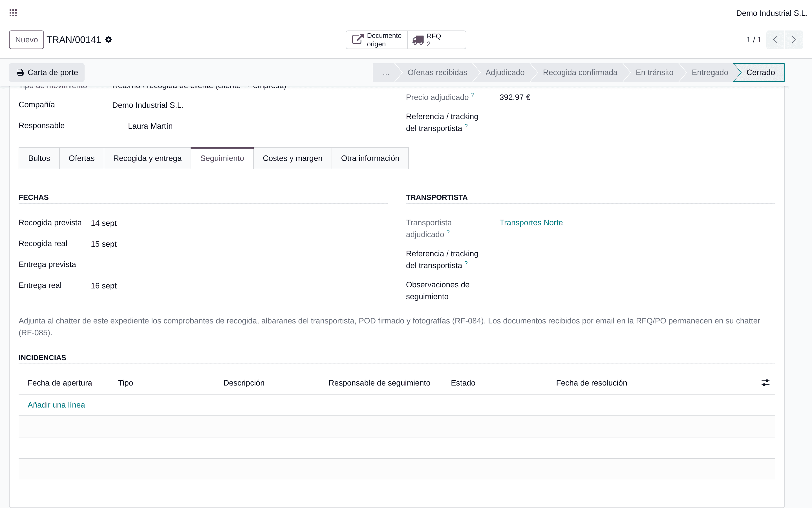
Task: Create a new record with Nuevo
Action: [x=27, y=40]
